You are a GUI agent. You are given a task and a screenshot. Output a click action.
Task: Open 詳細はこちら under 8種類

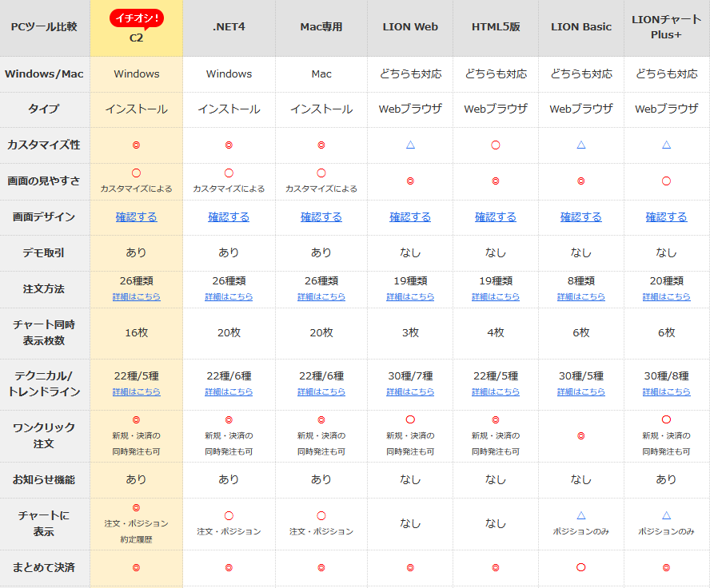point(581,296)
